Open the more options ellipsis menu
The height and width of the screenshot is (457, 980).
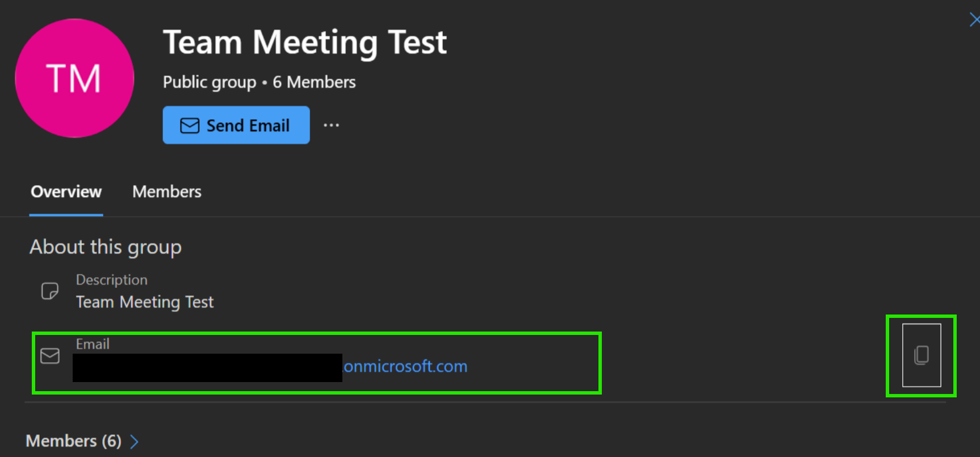pos(331,125)
